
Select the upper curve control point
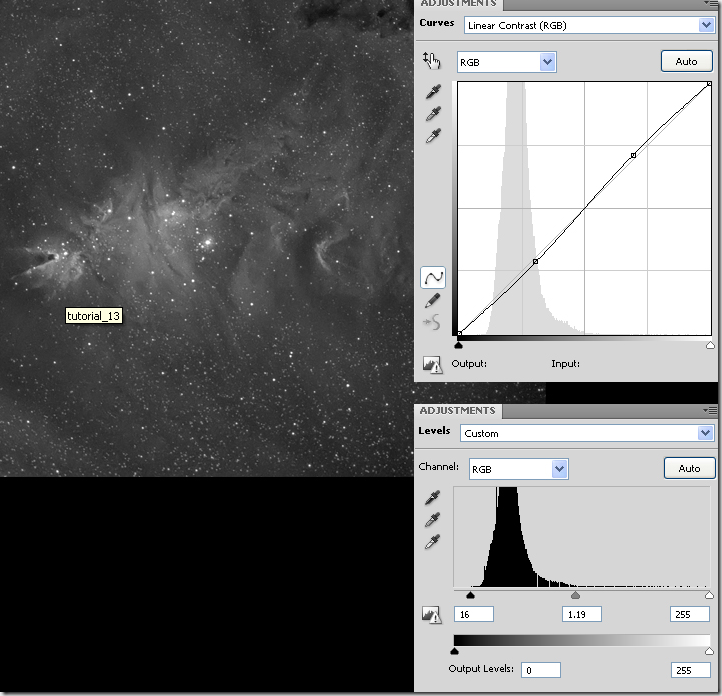(x=634, y=156)
